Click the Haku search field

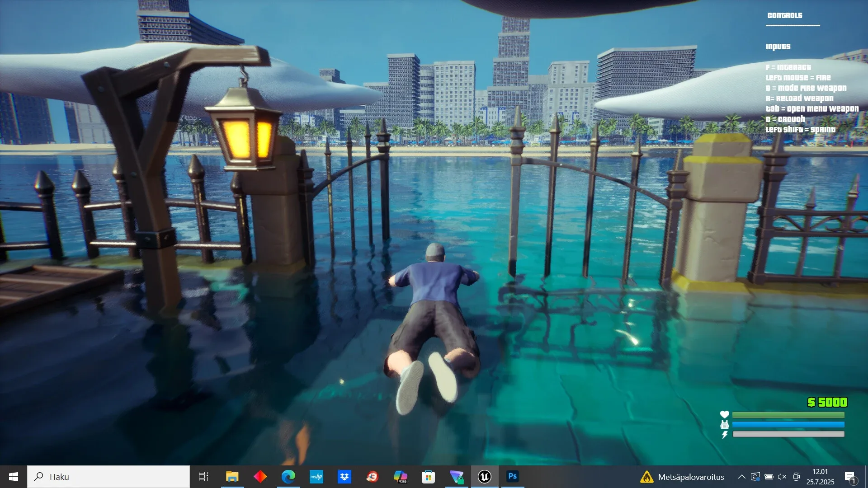pos(108,477)
